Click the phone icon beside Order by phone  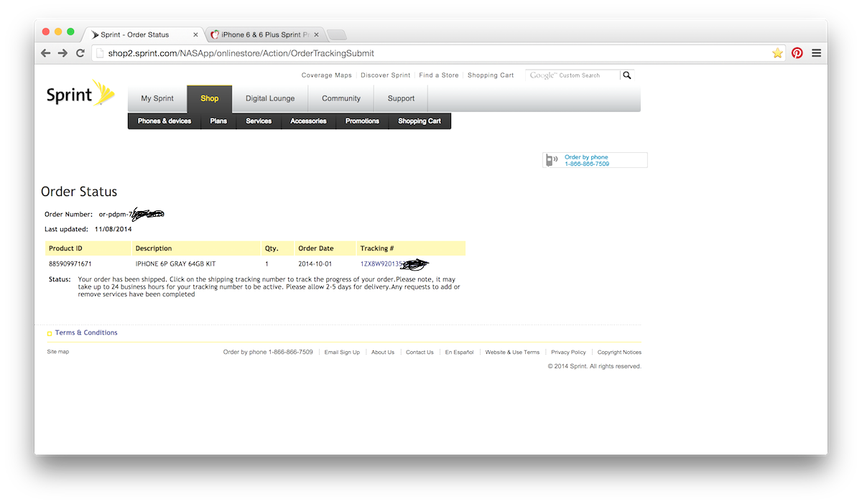[x=551, y=160]
